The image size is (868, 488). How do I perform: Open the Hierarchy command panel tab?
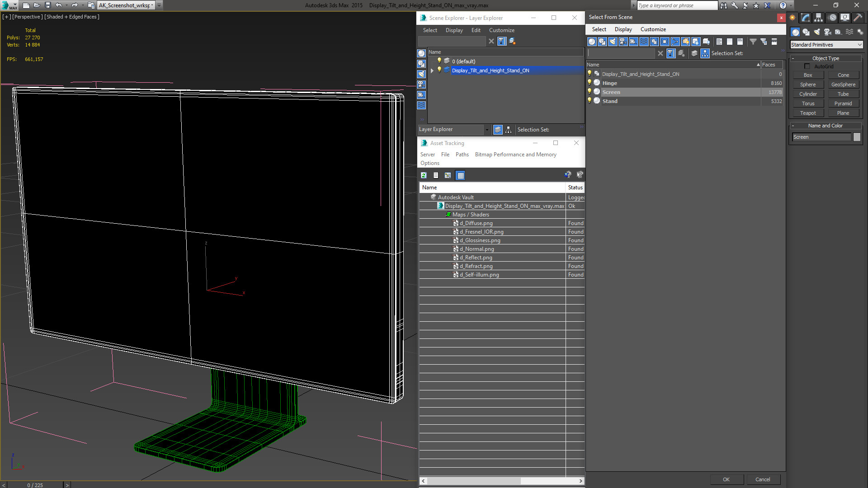818,18
